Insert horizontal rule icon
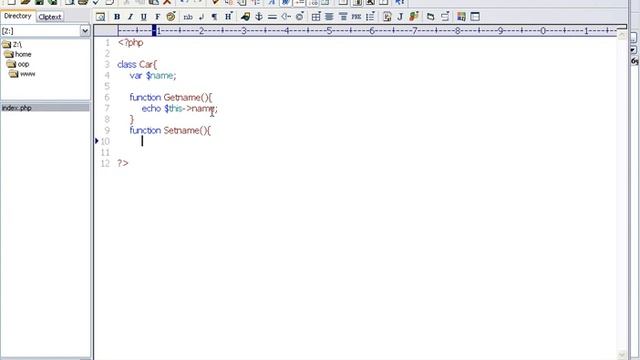This screenshot has width=640, height=360. 272,17
